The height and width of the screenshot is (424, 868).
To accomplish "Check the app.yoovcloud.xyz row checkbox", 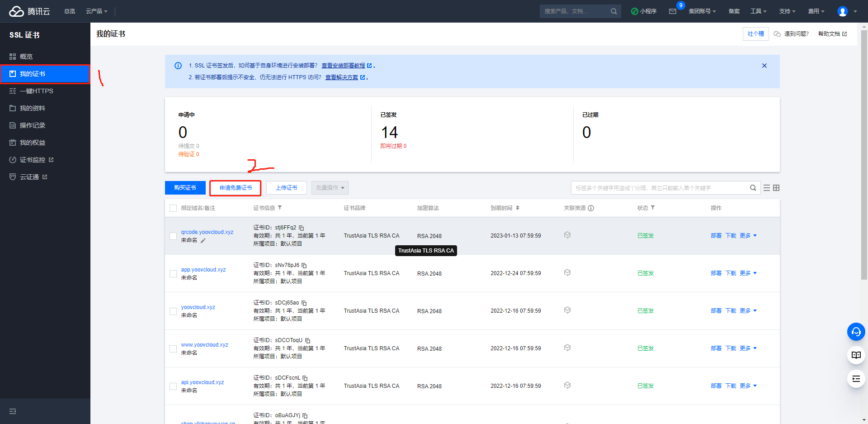I will coord(173,274).
